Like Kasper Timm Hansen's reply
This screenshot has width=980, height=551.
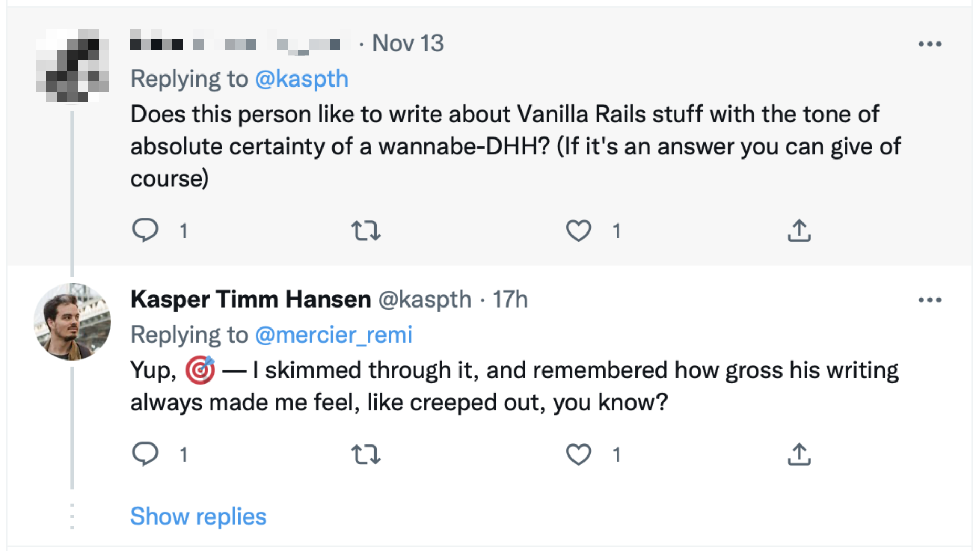[x=578, y=454]
